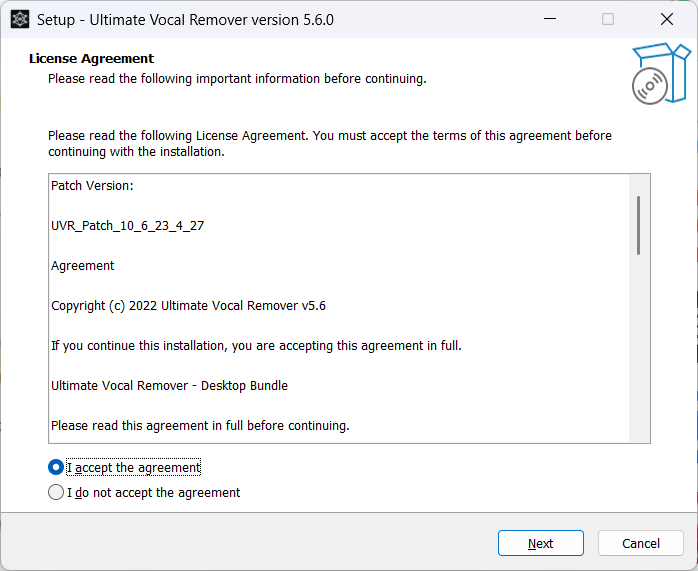Image resolution: width=698 pixels, height=571 pixels.
Task: Click "Please read this agreement in full" line
Action: 200,426
